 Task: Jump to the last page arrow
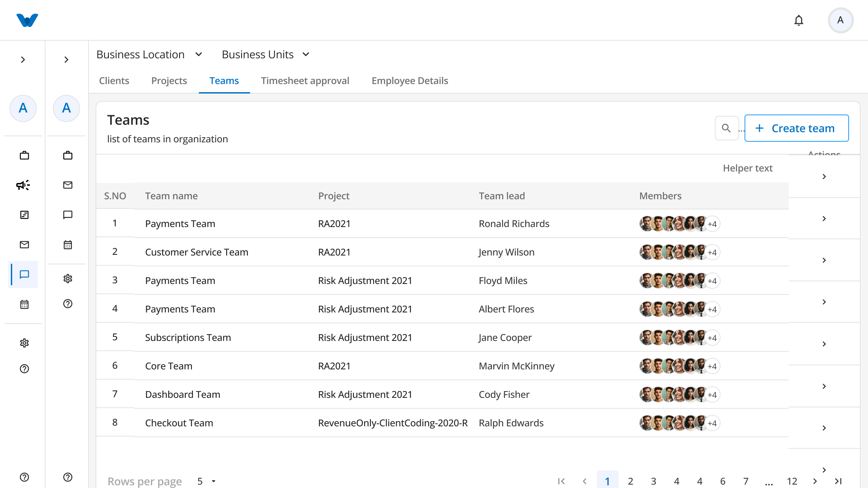pos(838,481)
